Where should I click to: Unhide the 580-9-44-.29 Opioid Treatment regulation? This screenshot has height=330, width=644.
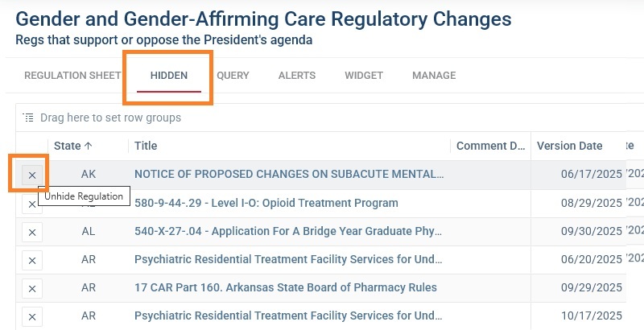32,204
